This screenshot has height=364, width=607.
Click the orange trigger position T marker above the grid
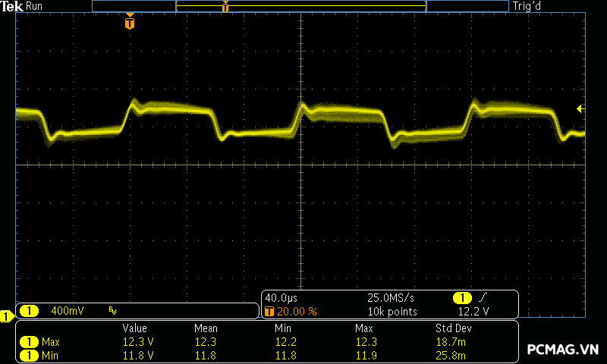[x=130, y=24]
